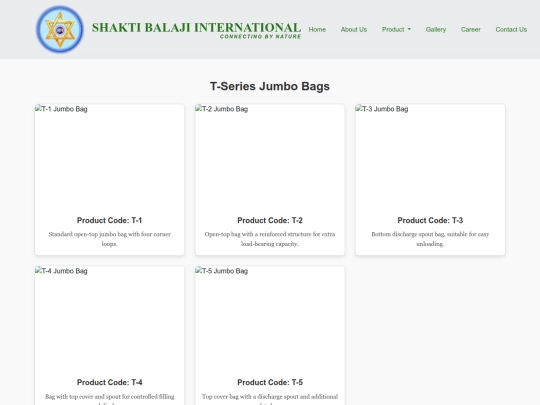Select the Product Code: T-1 heading
540x405 pixels.
110,220
